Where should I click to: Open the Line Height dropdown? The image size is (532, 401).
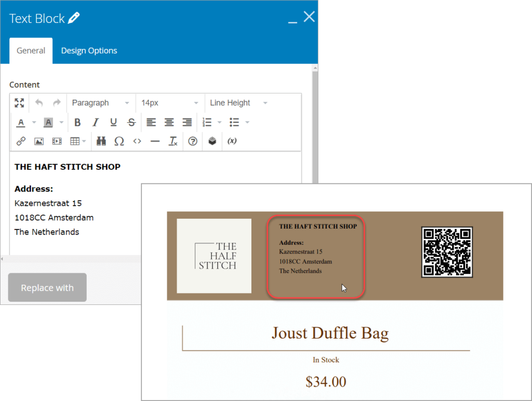point(239,103)
